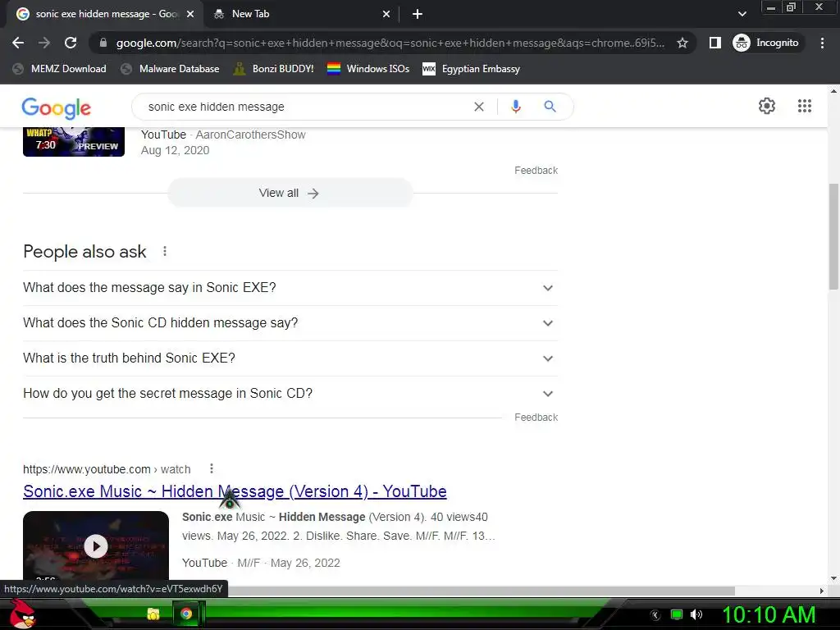Close the New Tab tab

386,14
